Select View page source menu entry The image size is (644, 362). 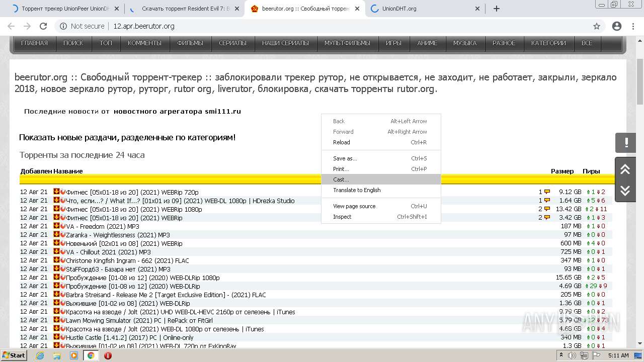381,206
